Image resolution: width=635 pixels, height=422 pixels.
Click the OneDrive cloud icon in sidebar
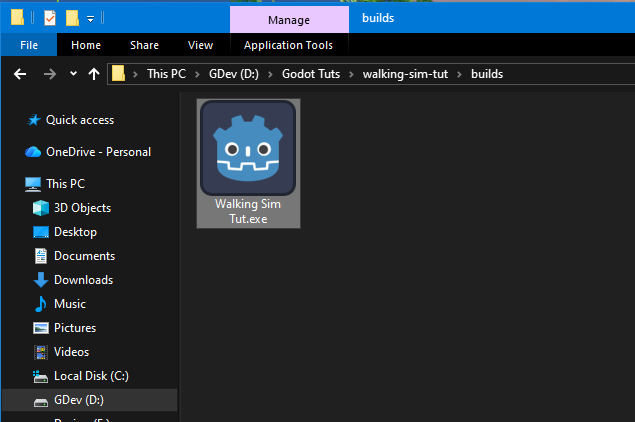pyautogui.click(x=33, y=152)
